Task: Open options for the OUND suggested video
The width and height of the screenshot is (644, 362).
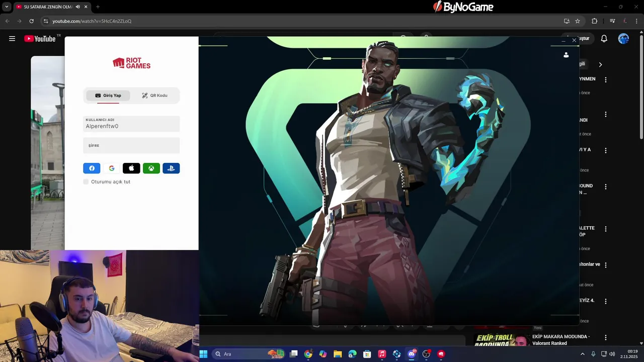Action: 606,187
